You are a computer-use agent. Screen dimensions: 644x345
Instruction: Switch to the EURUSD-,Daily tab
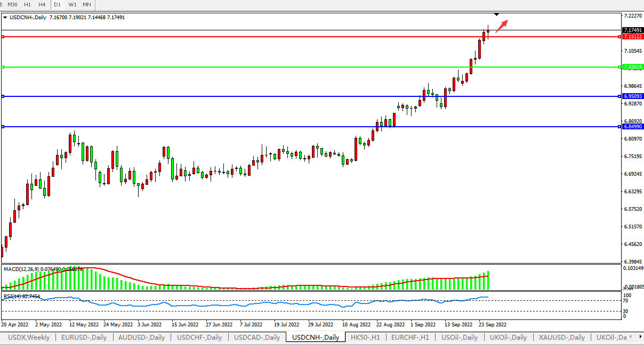pos(84,338)
